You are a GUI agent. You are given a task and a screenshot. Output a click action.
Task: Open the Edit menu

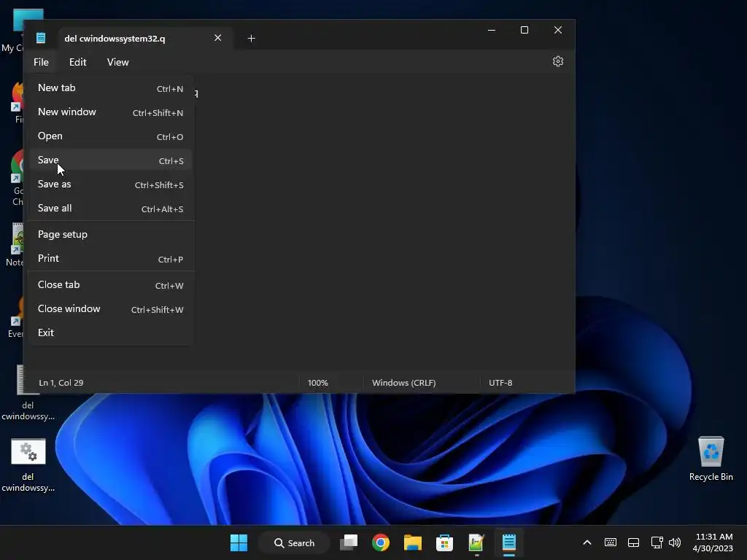coord(77,63)
